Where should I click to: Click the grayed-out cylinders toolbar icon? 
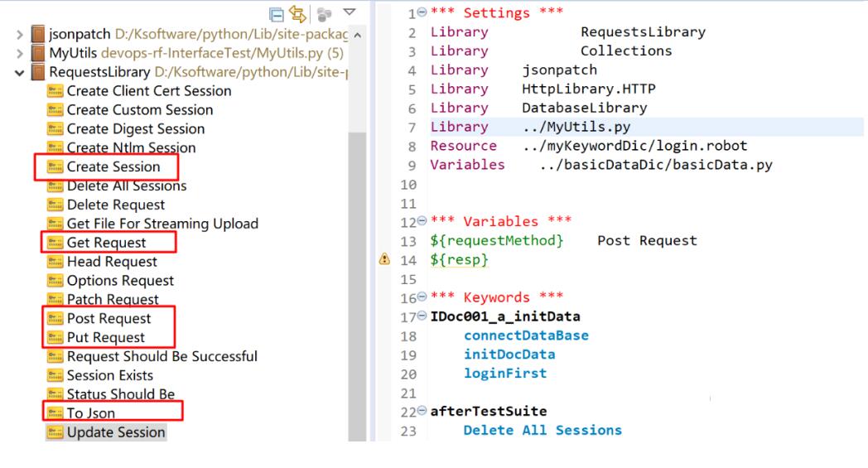click(x=322, y=14)
